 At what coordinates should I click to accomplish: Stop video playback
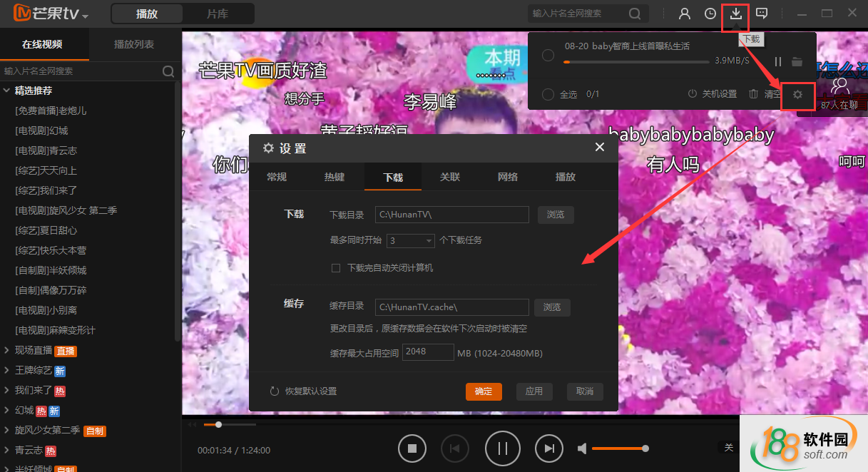412,448
